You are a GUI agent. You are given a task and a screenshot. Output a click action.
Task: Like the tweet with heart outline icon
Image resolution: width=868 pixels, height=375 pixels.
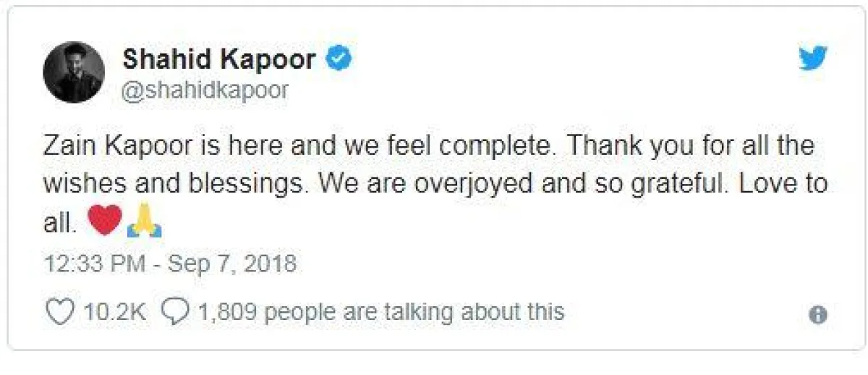(60, 312)
